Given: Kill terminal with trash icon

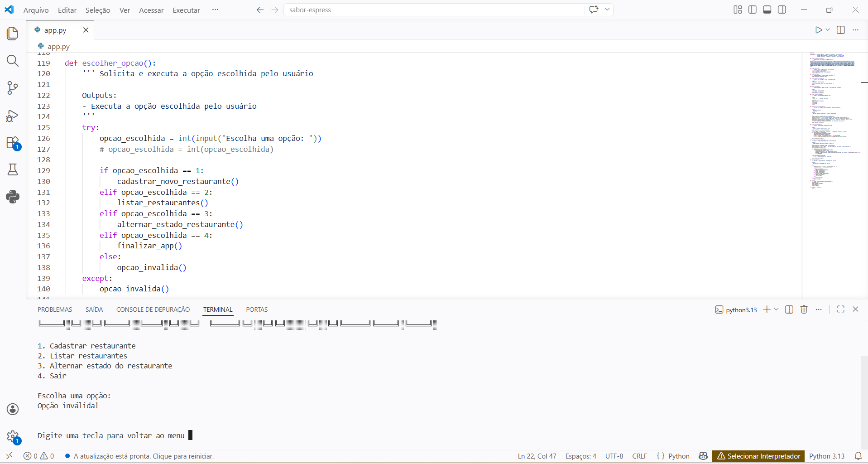Looking at the screenshot, I should coord(804,309).
